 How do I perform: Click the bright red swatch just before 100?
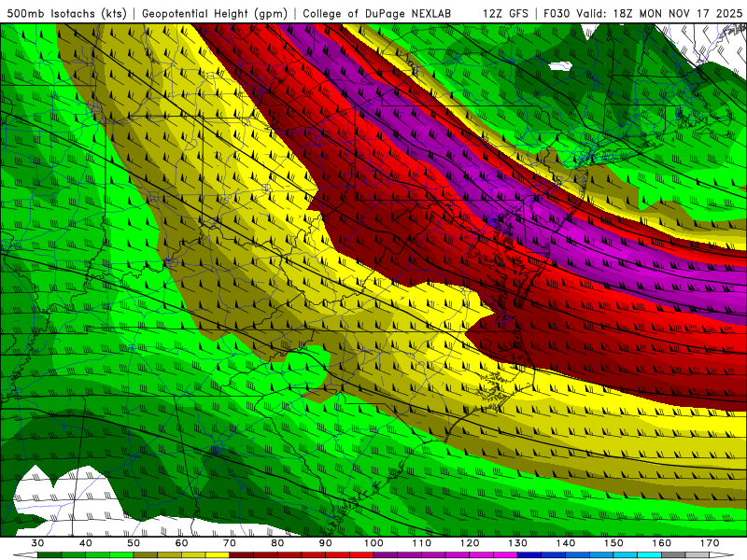[x=361, y=555]
